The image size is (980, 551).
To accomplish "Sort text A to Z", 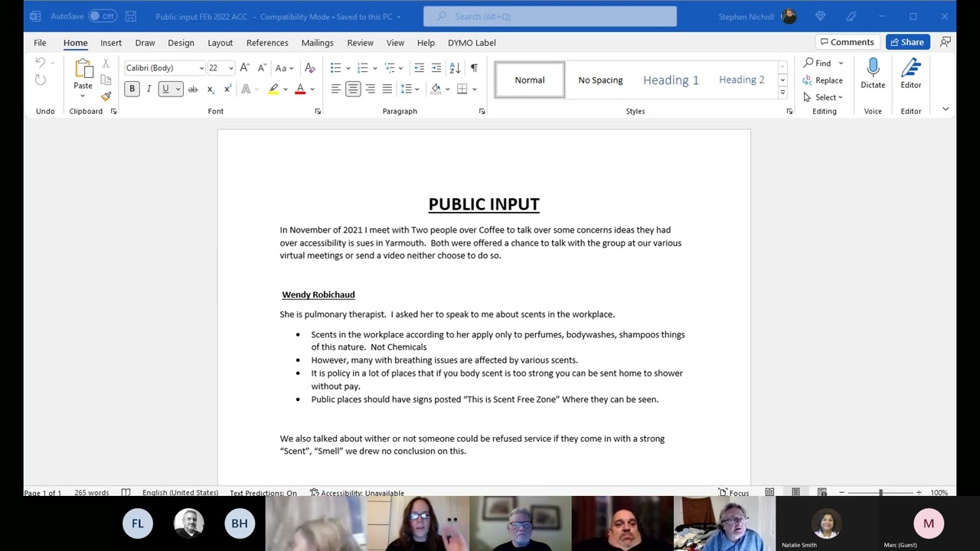I will 455,68.
